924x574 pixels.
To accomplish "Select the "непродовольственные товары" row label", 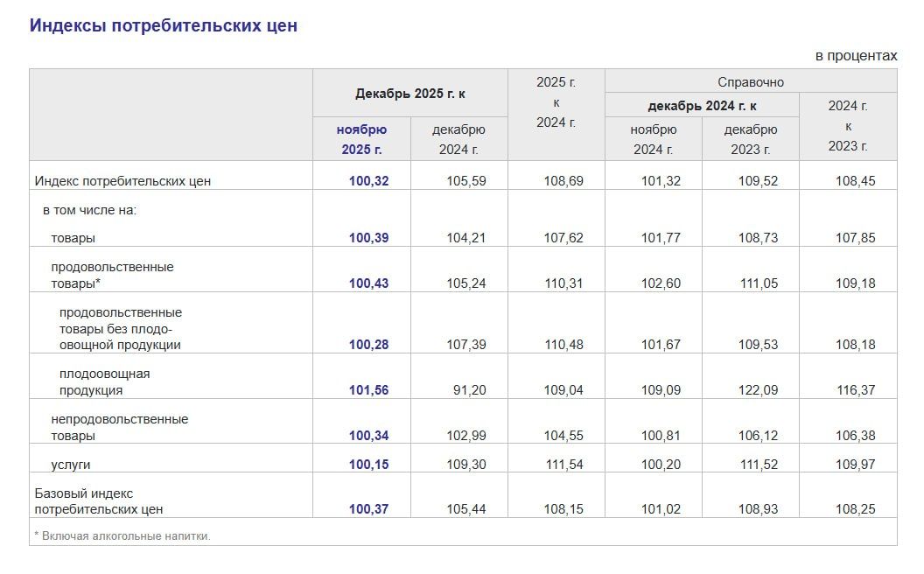I will (119, 427).
